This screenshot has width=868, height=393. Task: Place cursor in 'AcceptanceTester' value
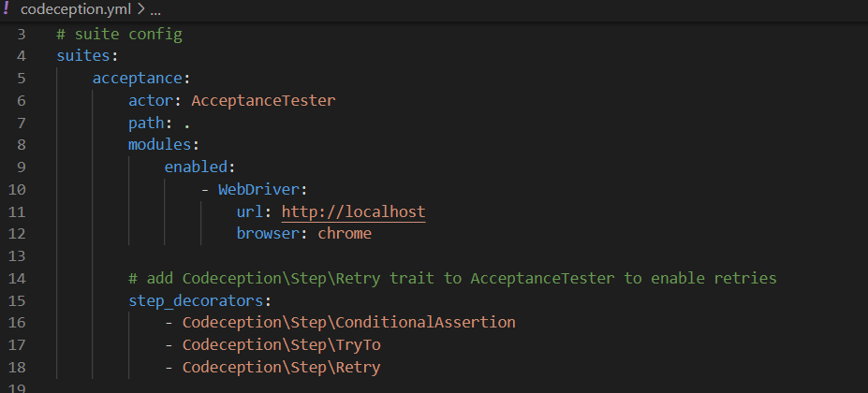tap(263, 100)
